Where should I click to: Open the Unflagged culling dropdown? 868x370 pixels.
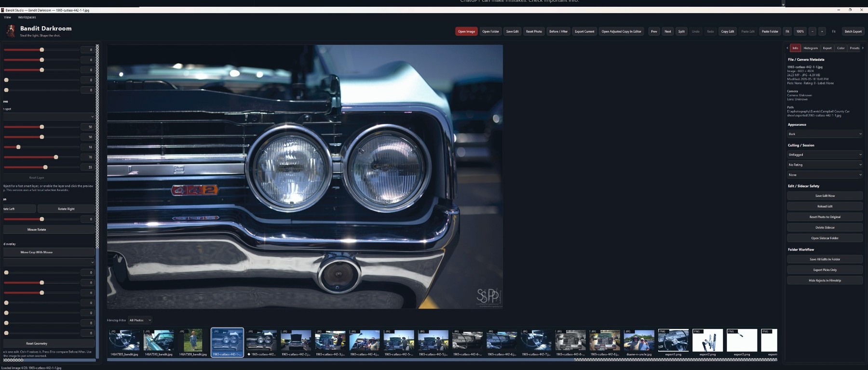[825, 155]
